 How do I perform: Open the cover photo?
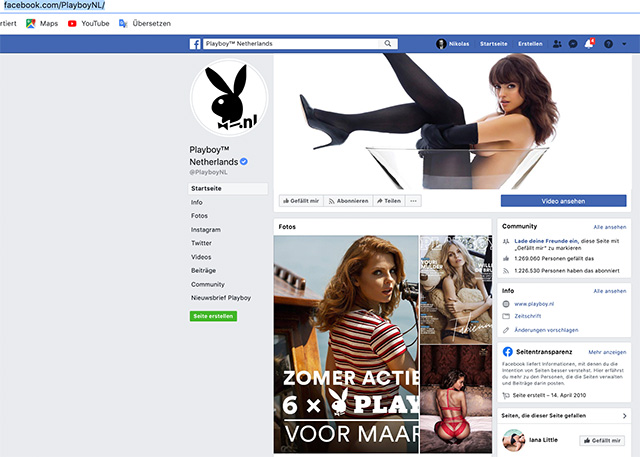tap(451, 121)
